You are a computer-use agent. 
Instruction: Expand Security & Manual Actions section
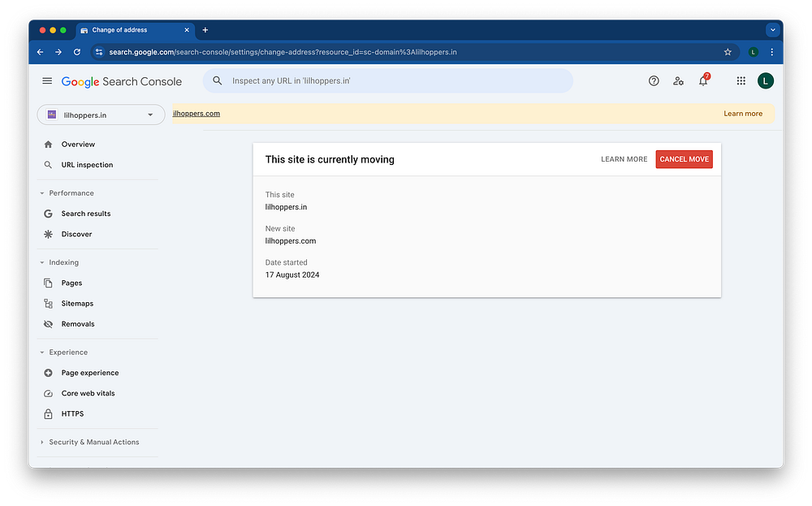click(x=42, y=443)
